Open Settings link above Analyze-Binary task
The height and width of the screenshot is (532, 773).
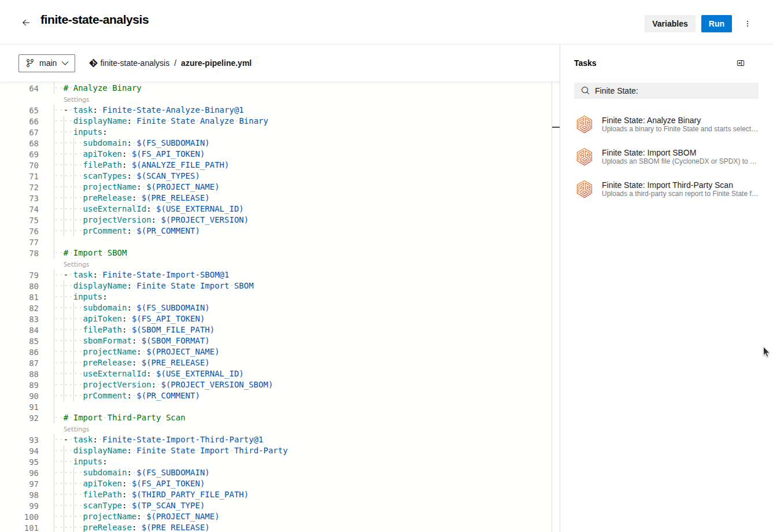pos(76,99)
